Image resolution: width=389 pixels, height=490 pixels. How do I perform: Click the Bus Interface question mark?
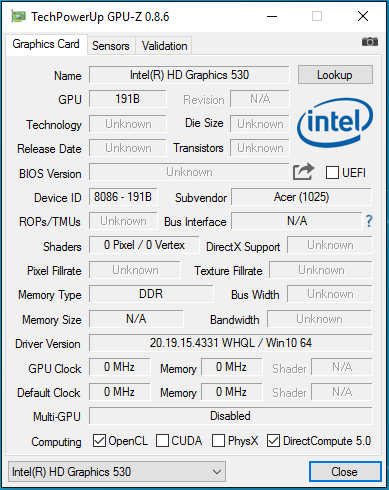tap(369, 221)
